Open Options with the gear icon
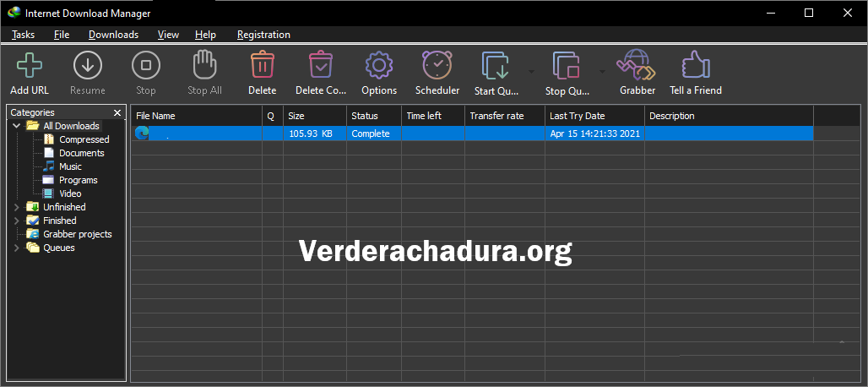Image resolution: width=868 pixels, height=387 pixels. pyautogui.click(x=379, y=65)
